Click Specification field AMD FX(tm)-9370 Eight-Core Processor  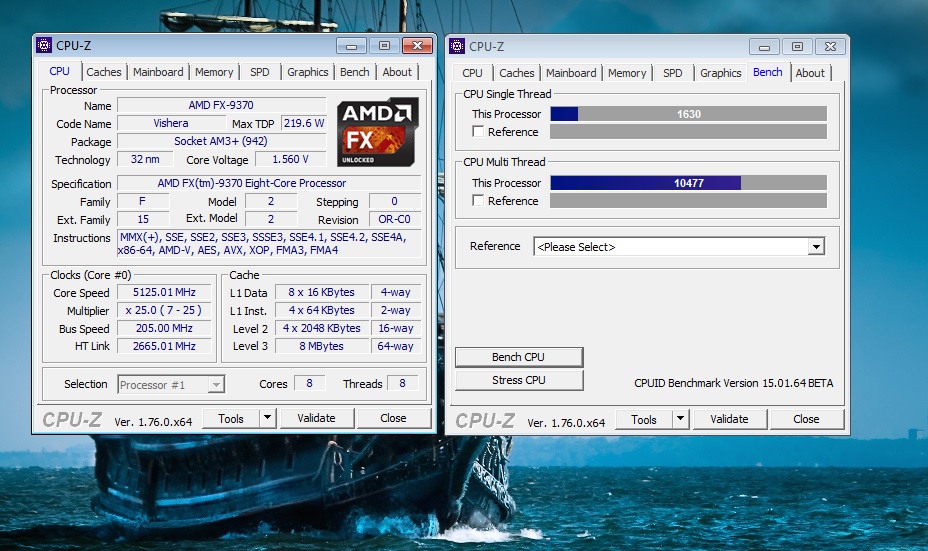pyautogui.click(x=269, y=183)
